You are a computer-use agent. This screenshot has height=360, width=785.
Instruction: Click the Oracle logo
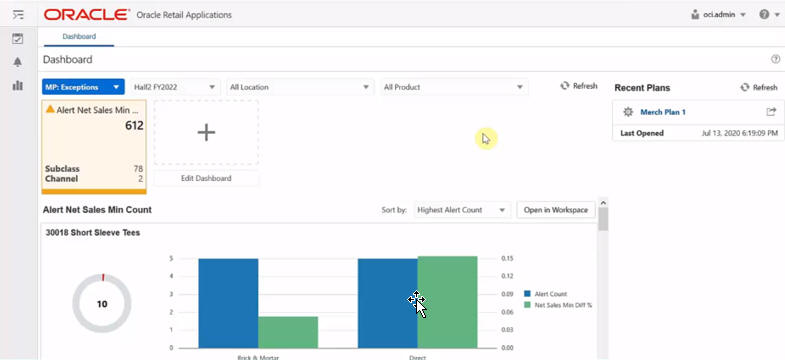[x=87, y=15]
